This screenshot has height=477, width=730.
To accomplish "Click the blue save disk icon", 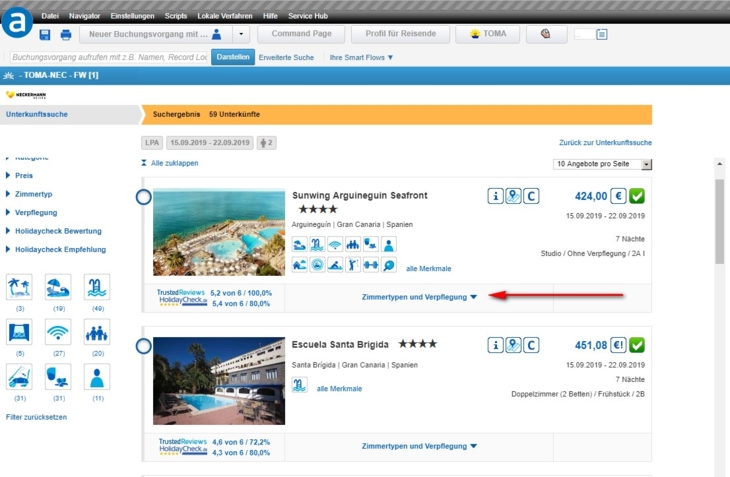I will click(45, 34).
